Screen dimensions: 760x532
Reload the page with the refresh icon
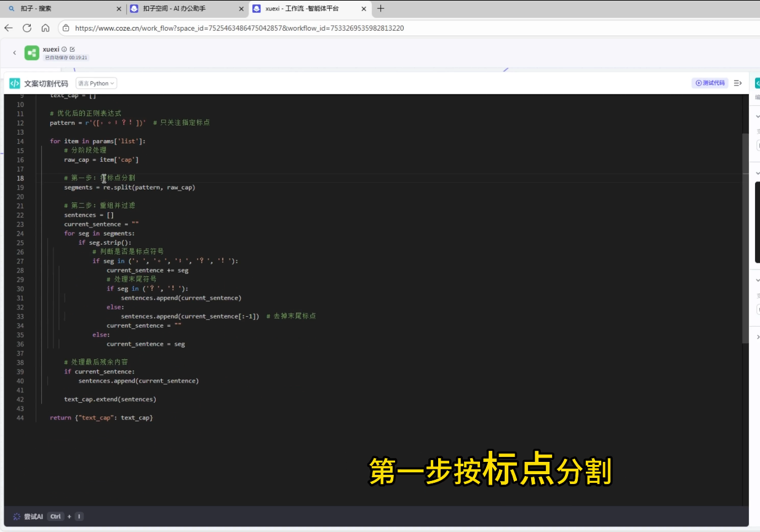point(27,28)
